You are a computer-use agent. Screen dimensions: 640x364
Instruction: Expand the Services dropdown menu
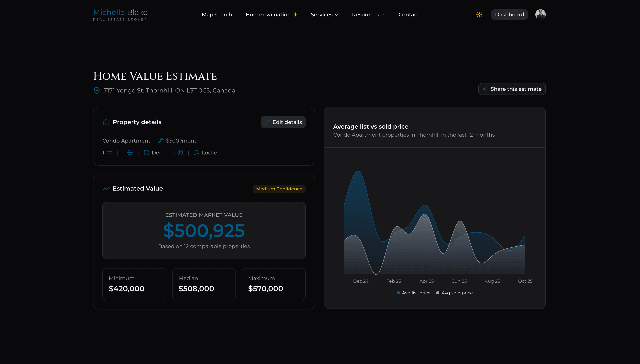pyautogui.click(x=324, y=15)
